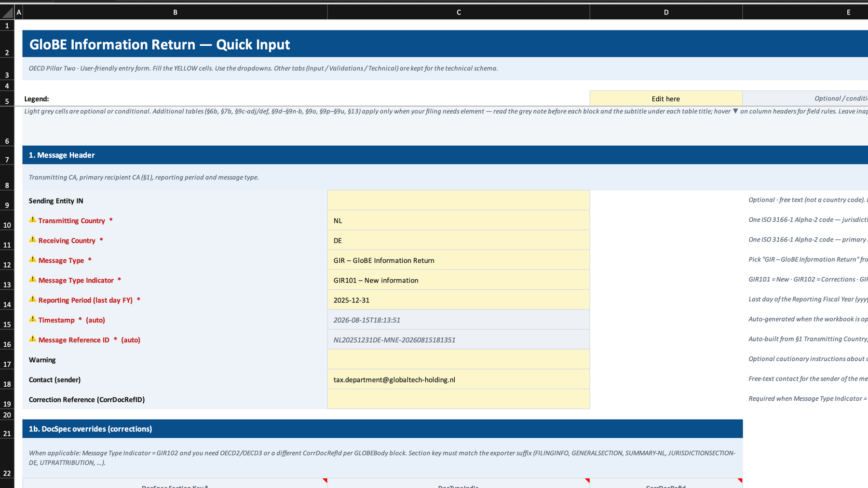The height and width of the screenshot is (488, 868).
Task: Click warning icon beside Reporting Period
Action: point(33,299)
